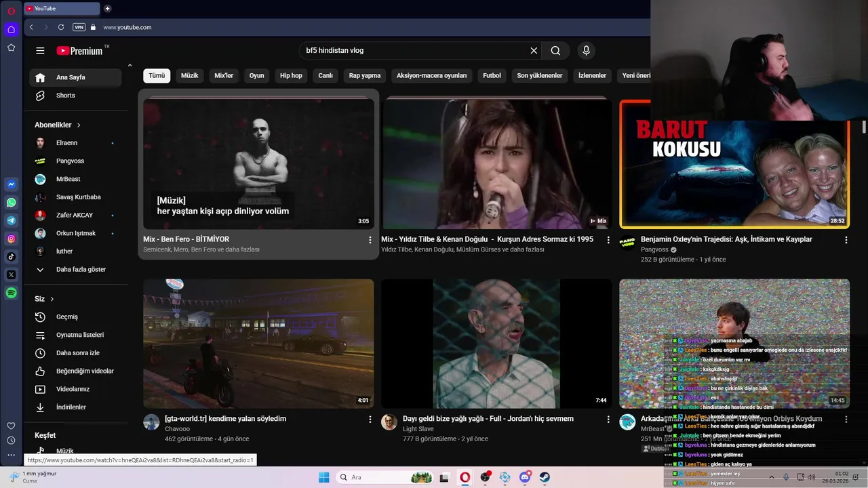Open new browser tab with plus button
The height and width of the screenshot is (488, 868).
pyautogui.click(x=107, y=9)
